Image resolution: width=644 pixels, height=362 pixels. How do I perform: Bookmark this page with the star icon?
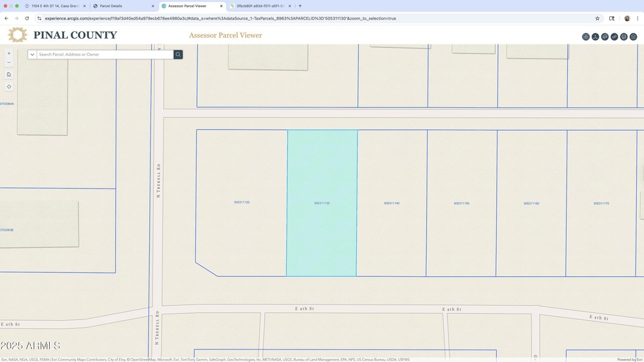[598, 18]
